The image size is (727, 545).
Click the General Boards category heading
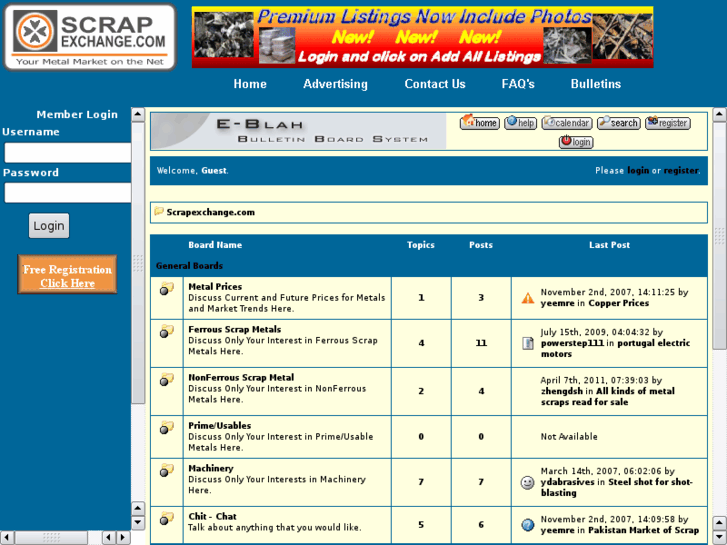point(189,266)
